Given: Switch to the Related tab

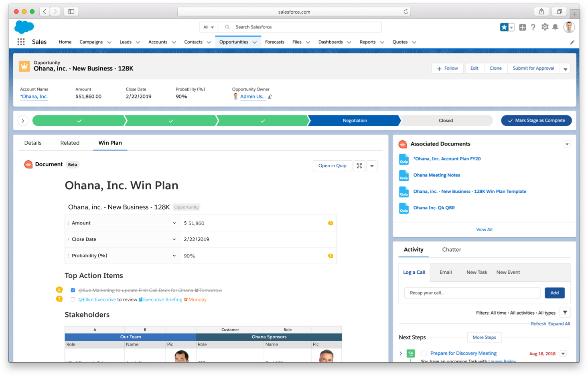Looking at the screenshot, I should (x=70, y=143).
